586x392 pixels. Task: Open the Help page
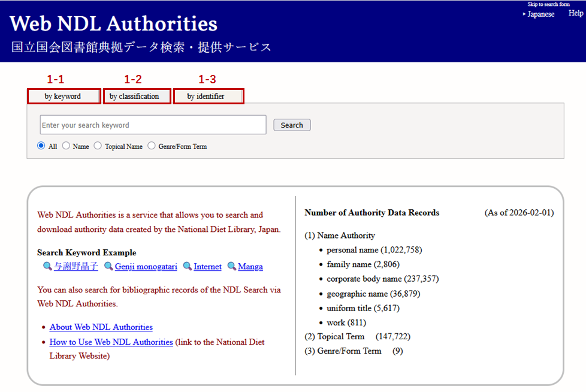pos(575,14)
